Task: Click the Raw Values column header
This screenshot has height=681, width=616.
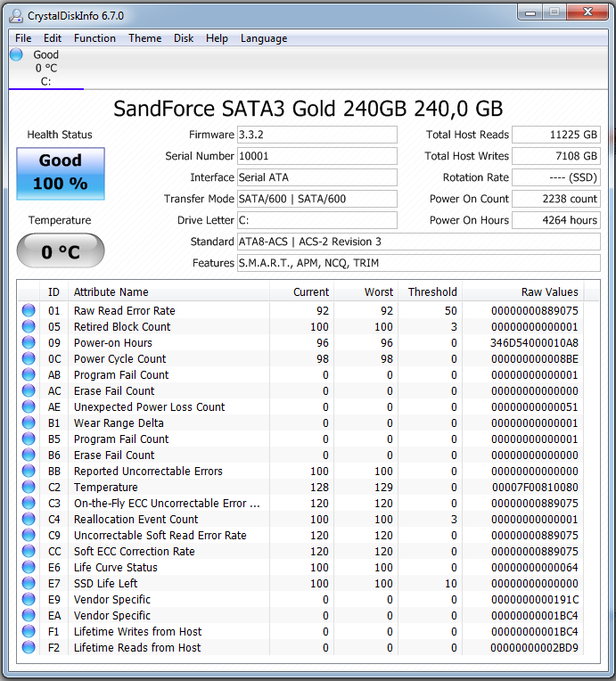Action: click(x=523, y=291)
